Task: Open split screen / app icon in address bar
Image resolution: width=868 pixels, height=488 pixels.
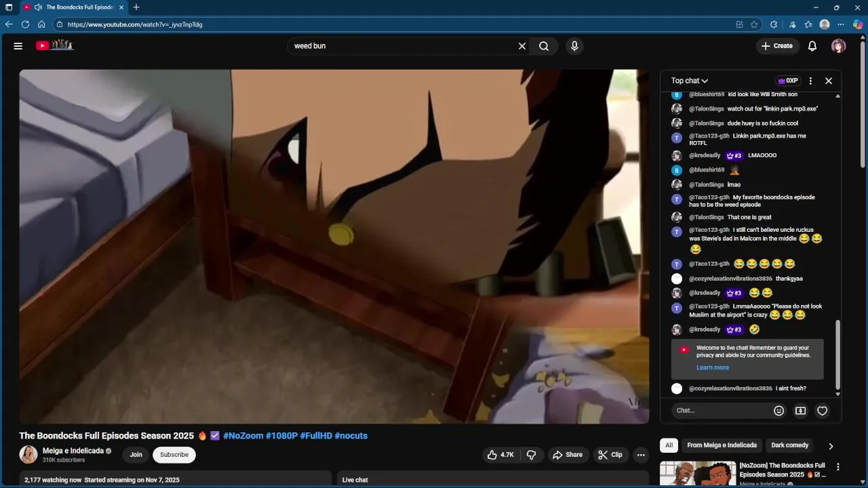Action: pos(739,24)
